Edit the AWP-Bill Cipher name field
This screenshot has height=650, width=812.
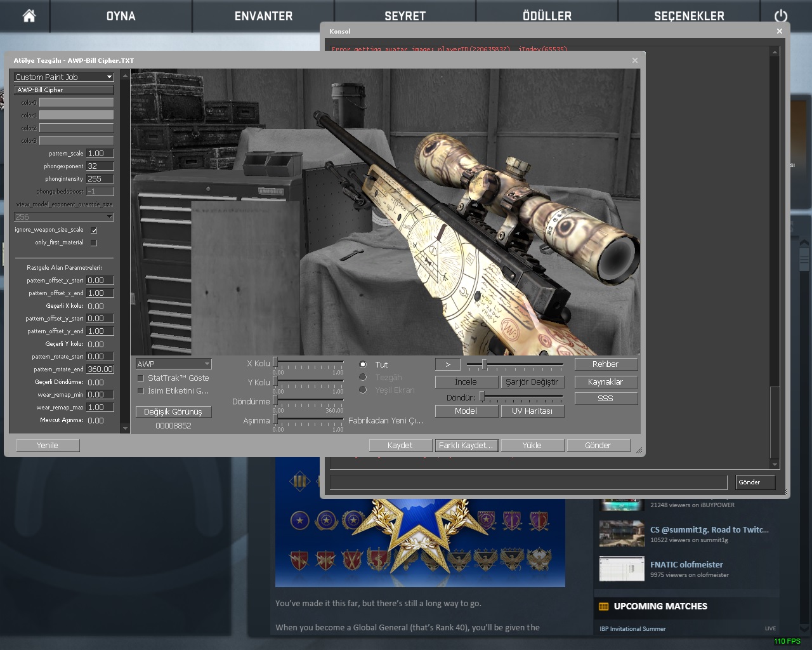[63, 90]
